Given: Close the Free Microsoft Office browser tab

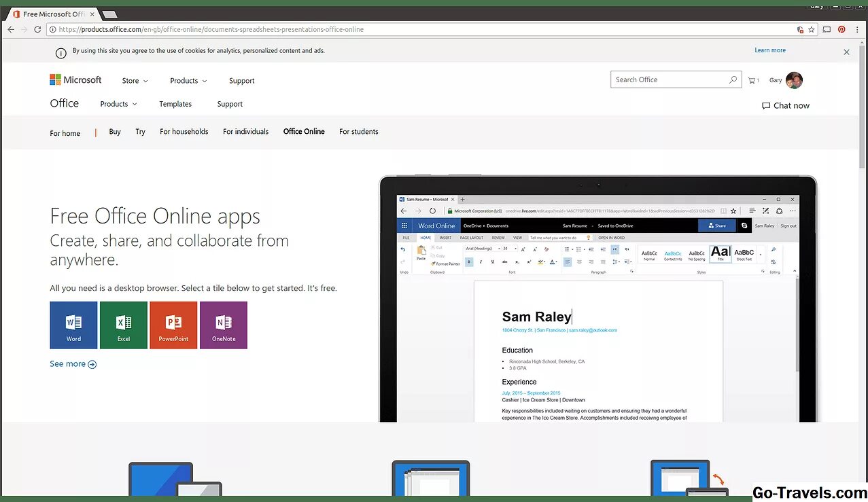Looking at the screenshot, I should click(92, 14).
